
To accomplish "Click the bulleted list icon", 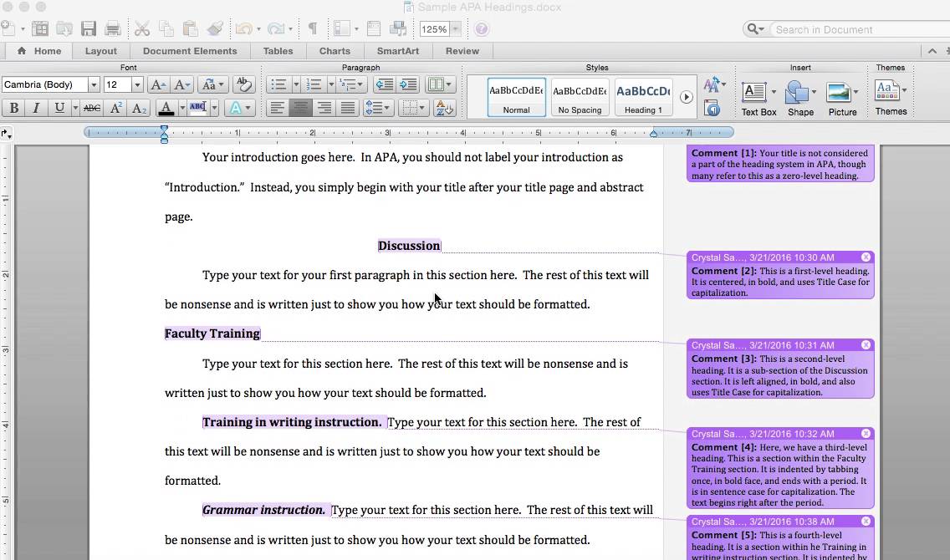I will pyautogui.click(x=278, y=84).
